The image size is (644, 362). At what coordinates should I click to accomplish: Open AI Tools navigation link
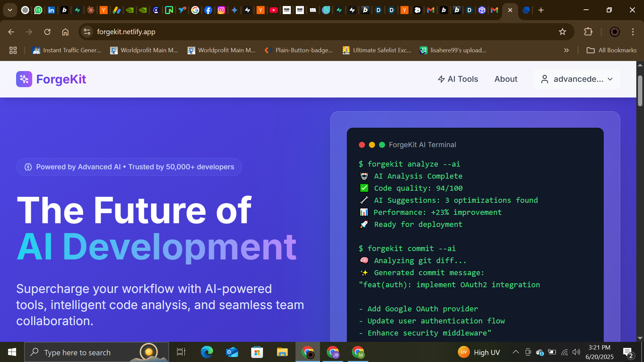coord(458,79)
